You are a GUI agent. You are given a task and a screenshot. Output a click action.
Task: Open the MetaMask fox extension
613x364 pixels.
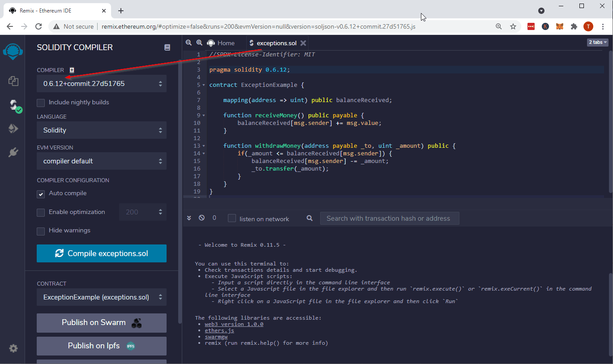tap(560, 26)
